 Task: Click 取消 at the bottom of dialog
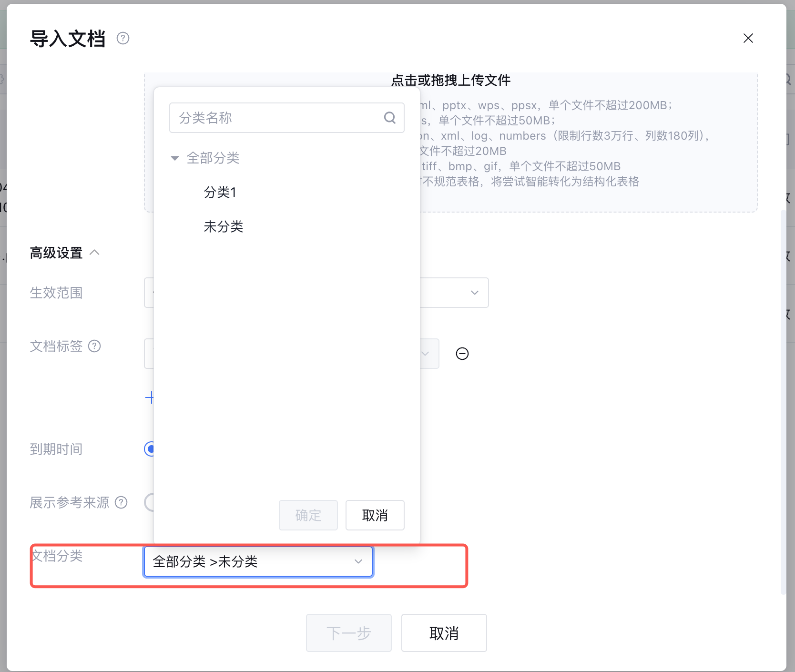(x=444, y=633)
